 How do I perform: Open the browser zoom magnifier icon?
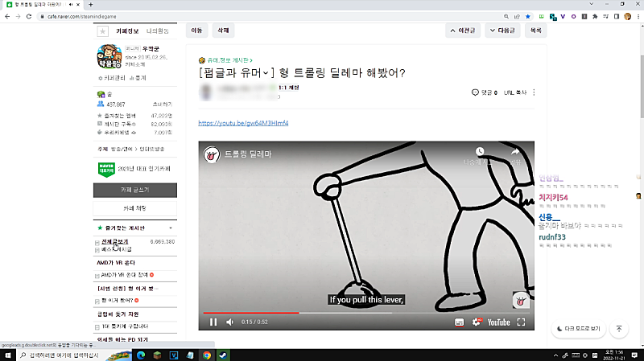(506, 16)
